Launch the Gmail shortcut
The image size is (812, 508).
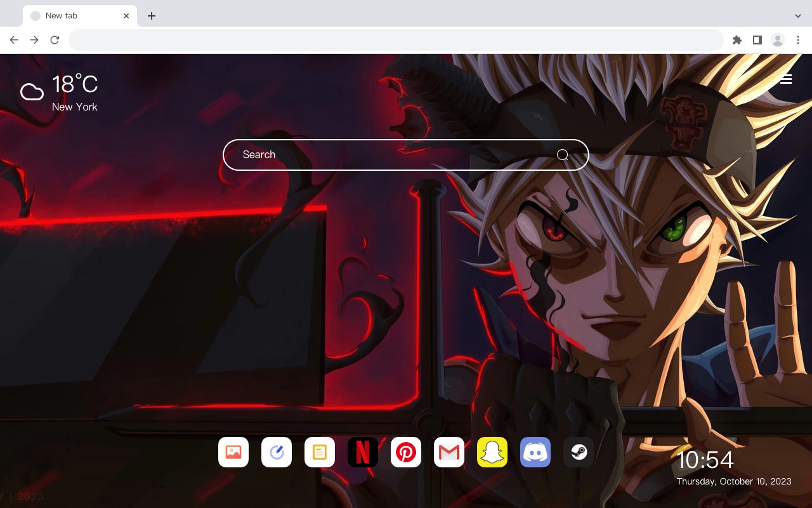449,452
